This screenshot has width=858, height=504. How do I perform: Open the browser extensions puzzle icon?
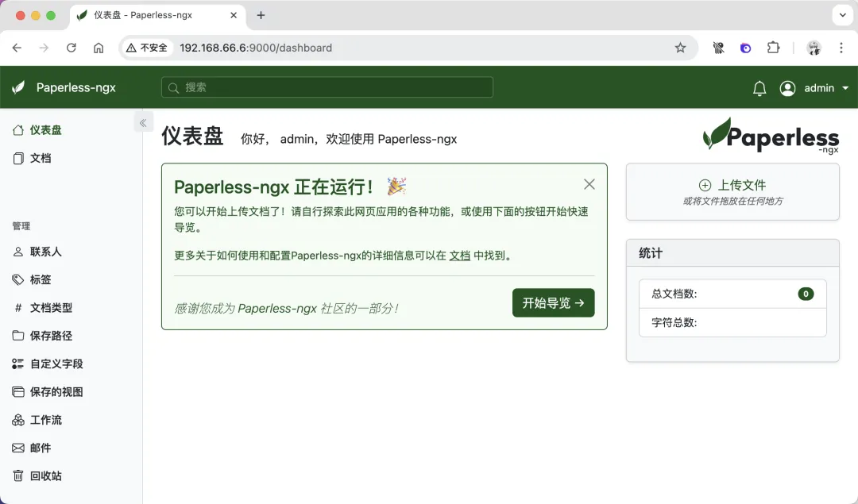pyautogui.click(x=773, y=48)
